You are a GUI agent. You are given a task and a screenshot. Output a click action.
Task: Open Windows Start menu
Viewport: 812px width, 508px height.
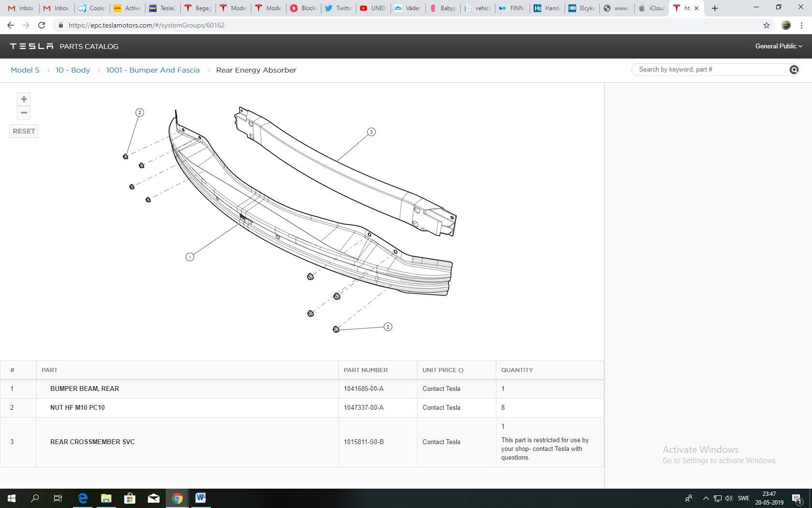point(12,498)
